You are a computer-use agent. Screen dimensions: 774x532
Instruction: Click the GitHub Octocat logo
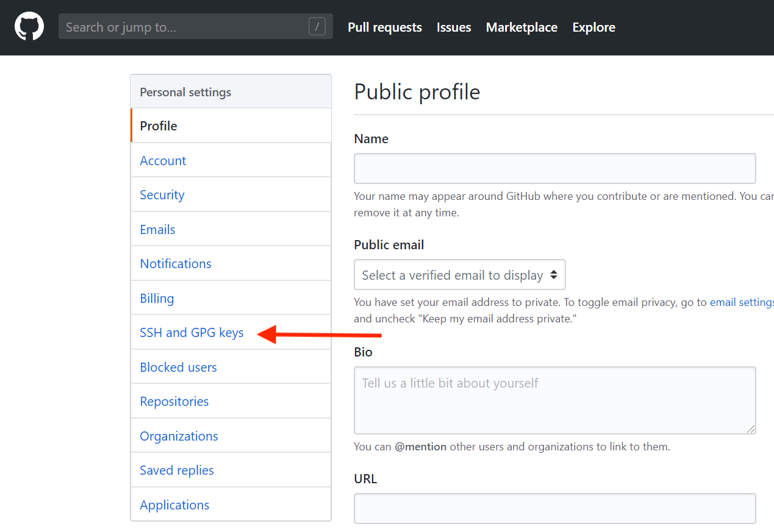pyautogui.click(x=29, y=27)
